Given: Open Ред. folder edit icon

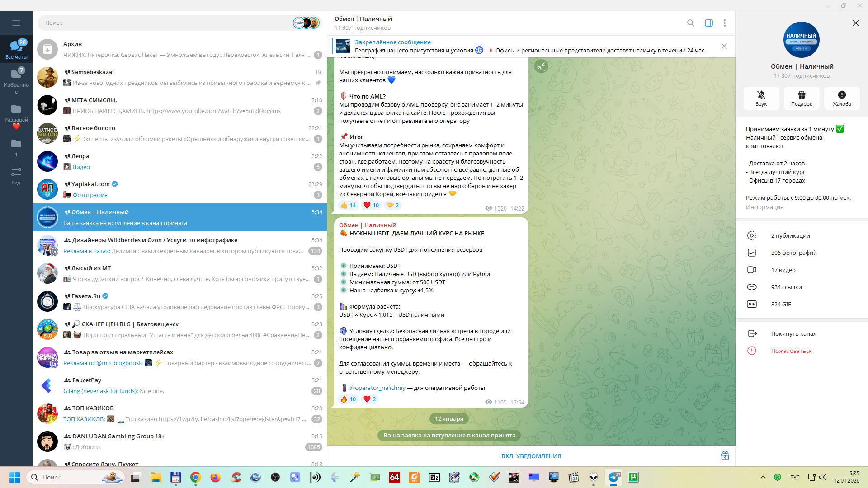Looking at the screenshot, I should pyautogui.click(x=16, y=175).
